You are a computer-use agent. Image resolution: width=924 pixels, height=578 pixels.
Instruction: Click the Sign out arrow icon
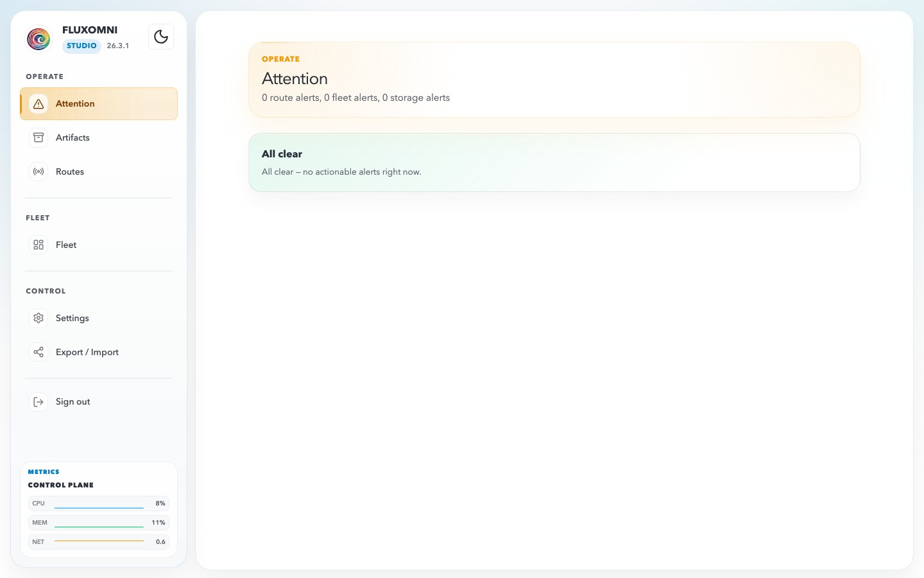pyautogui.click(x=38, y=401)
